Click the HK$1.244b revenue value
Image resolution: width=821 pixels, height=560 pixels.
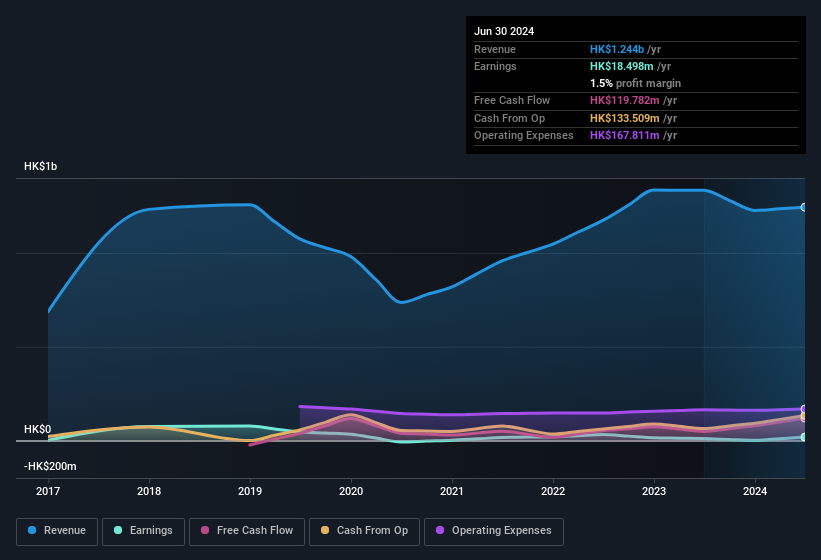pos(617,49)
